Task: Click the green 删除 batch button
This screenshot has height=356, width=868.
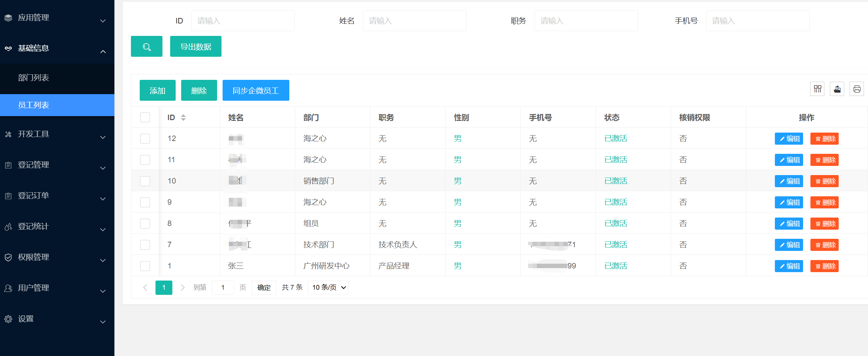Action: (199, 90)
